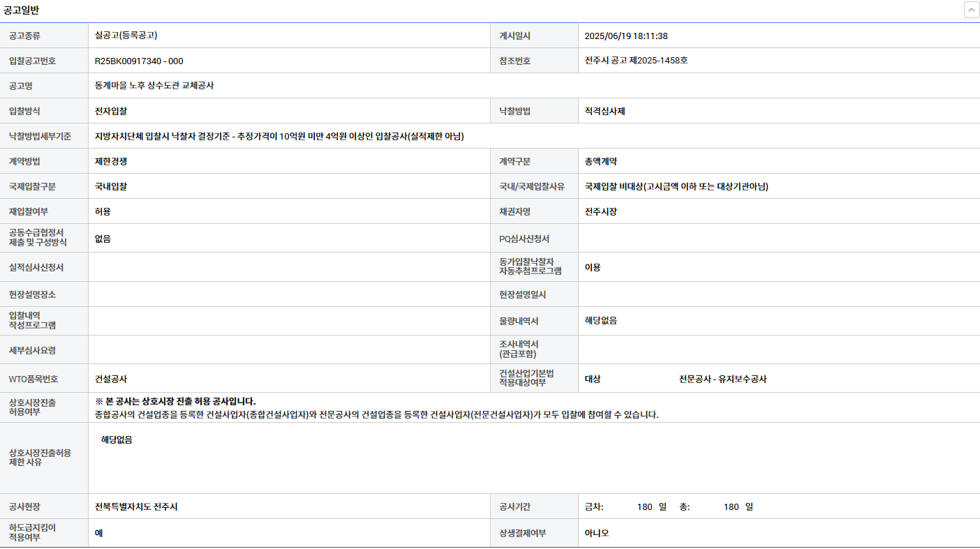The width and height of the screenshot is (980, 549).
Task: Click 아니오 value for 상생결제여부
Action: coord(597,533)
